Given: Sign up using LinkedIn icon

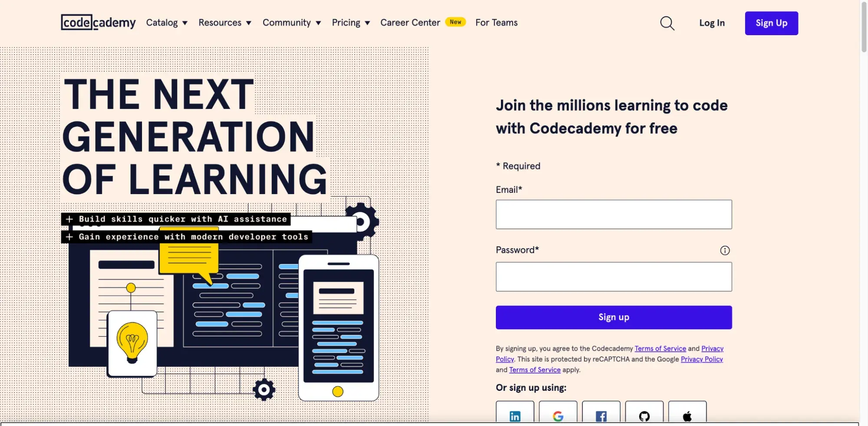Looking at the screenshot, I should point(515,413).
